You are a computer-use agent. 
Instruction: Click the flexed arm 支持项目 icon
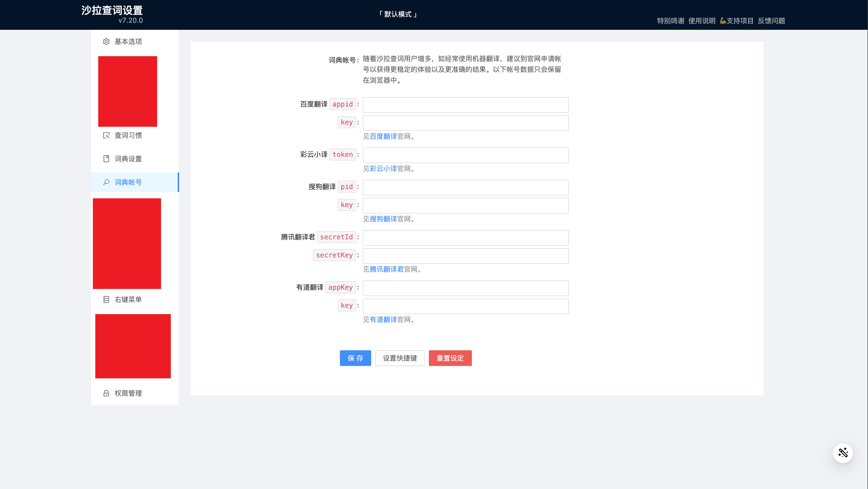(723, 21)
